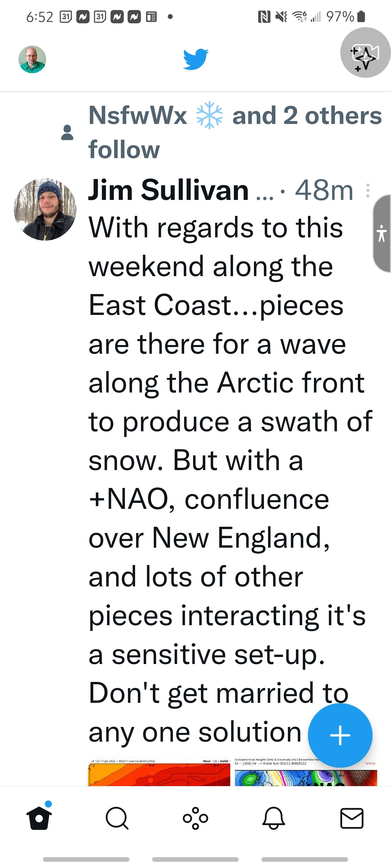Tap 'NsfwWx and 2 others follow' text

(x=235, y=132)
